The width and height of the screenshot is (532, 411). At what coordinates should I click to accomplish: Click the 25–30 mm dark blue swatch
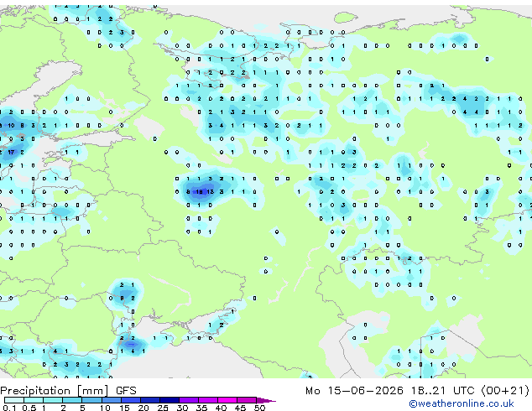(x=169, y=400)
